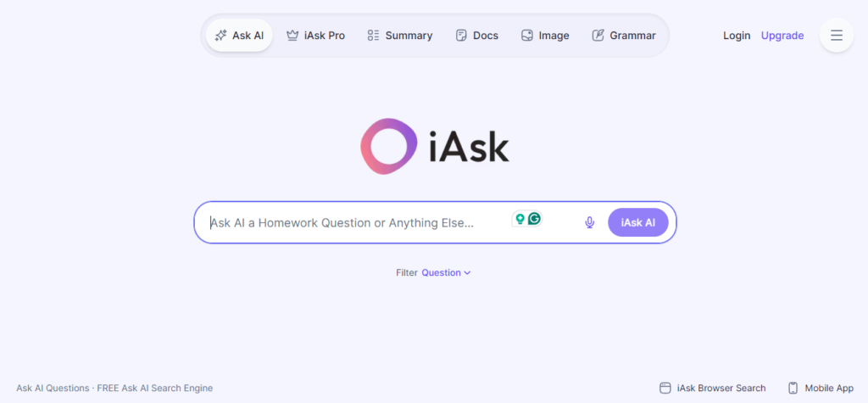Click the iAsk wordmark text

click(x=469, y=147)
